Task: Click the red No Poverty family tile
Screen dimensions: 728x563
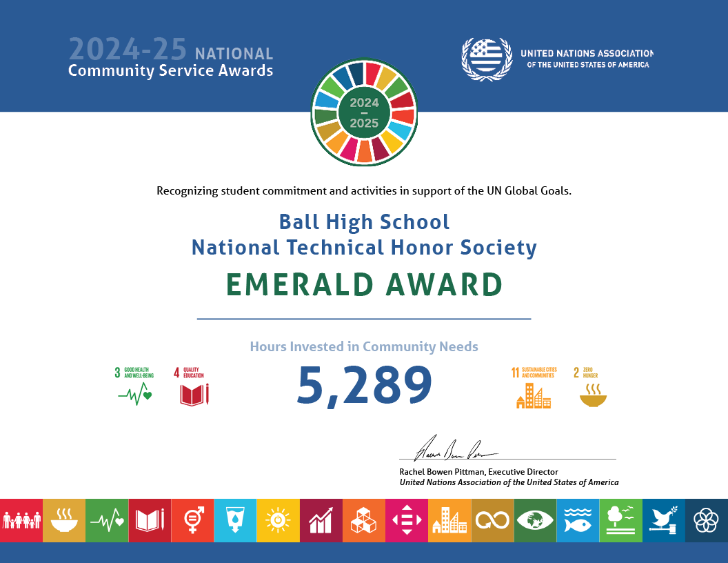Action: tap(21, 520)
